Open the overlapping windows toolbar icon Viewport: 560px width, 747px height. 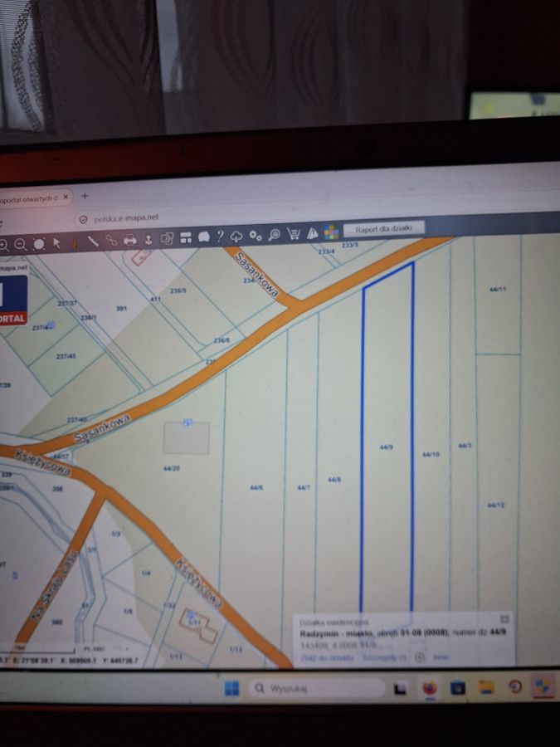(x=167, y=238)
